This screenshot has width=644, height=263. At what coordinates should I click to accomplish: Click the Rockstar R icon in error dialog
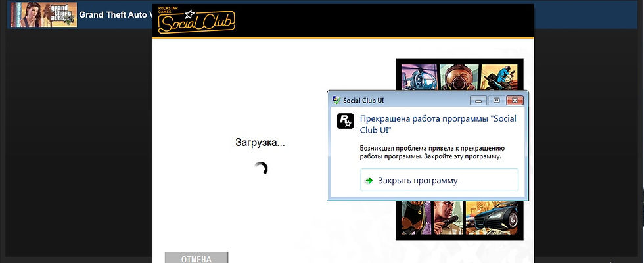click(x=346, y=121)
